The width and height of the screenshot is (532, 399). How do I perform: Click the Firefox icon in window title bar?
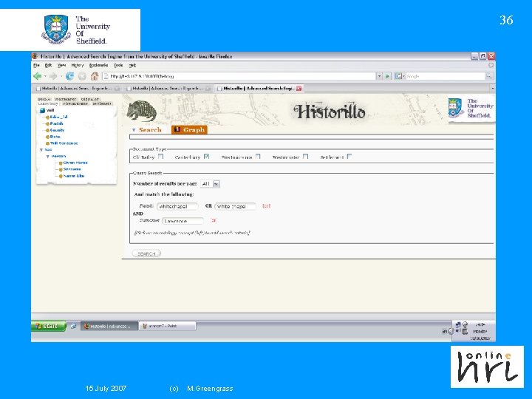click(x=35, y=56)
